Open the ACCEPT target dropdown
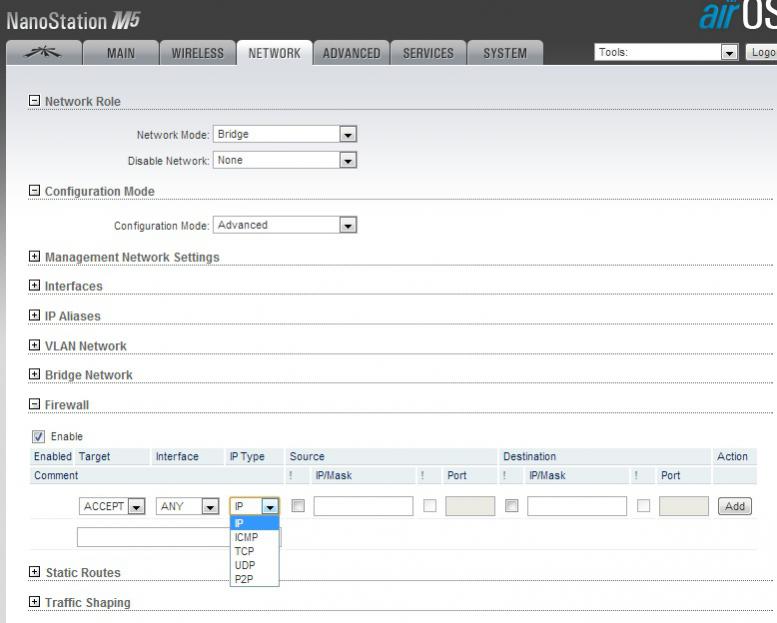The height and width of the screenshot is (623, 777). pos(112,506)
